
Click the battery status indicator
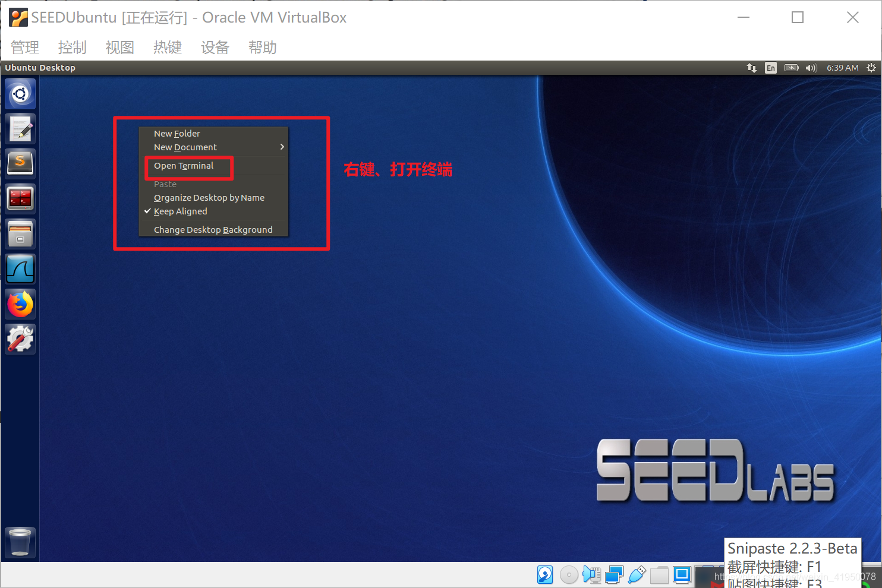pyautogui.click(x=792, y=68)
